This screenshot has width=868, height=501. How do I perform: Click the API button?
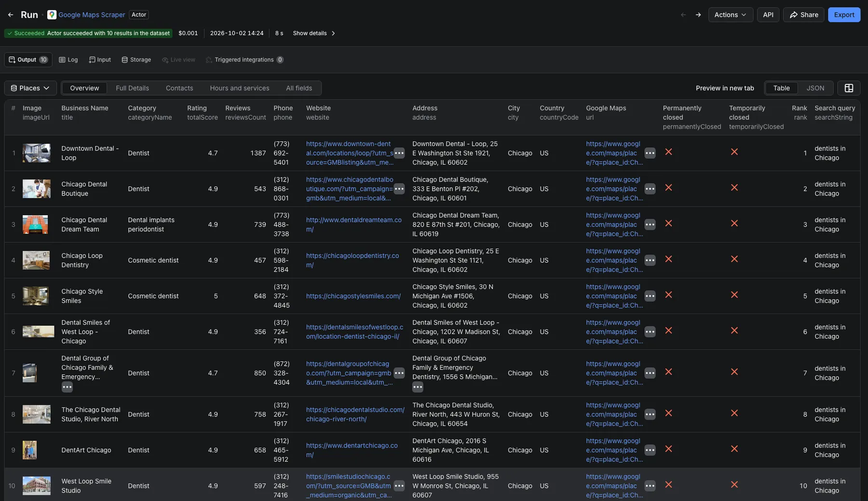click(768, 15)
